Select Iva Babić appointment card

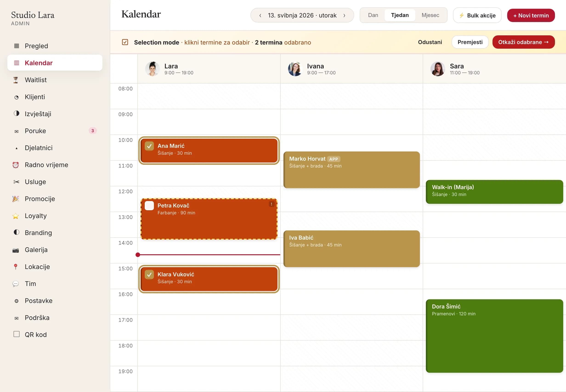pos(351,249)
